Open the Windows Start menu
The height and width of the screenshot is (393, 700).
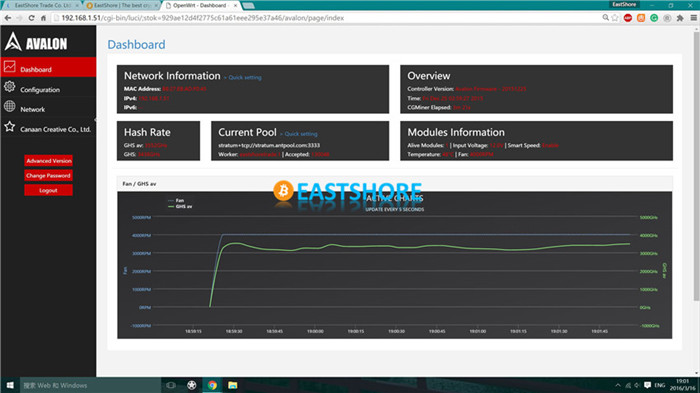pyautogui.click(x=10, y=385)
